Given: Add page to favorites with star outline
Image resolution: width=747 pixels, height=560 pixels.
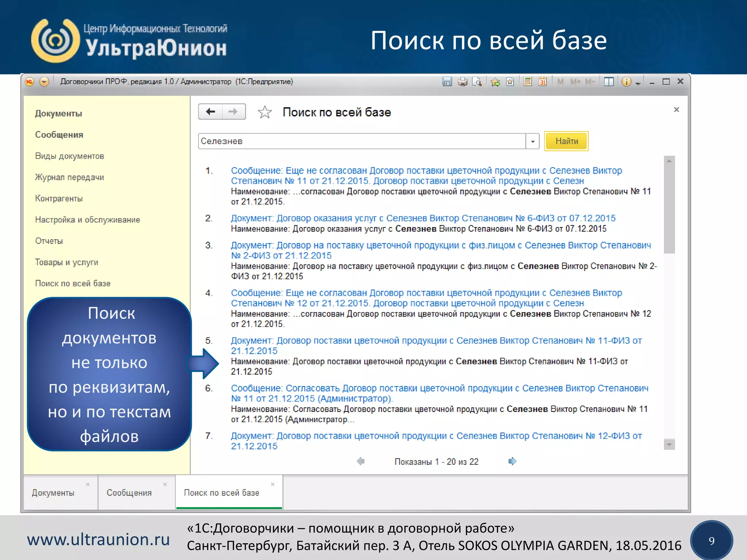Looking at the screenshot, I should point(265,112).
